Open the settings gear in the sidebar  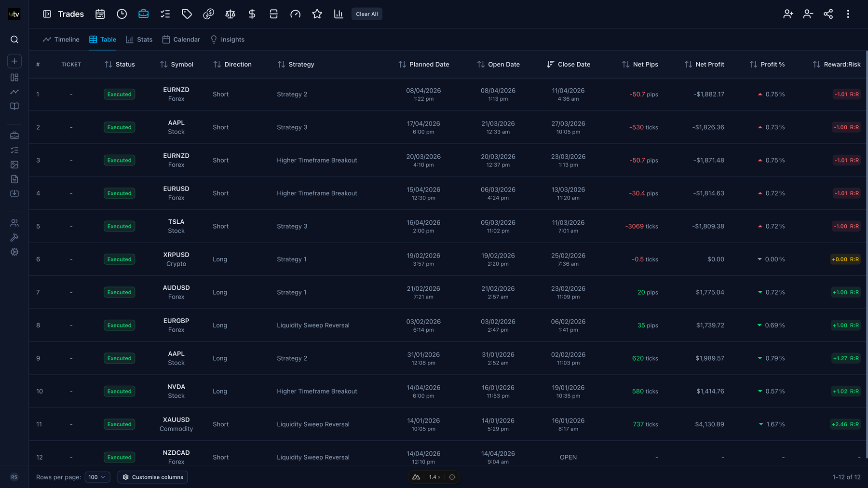coord(14,252)
